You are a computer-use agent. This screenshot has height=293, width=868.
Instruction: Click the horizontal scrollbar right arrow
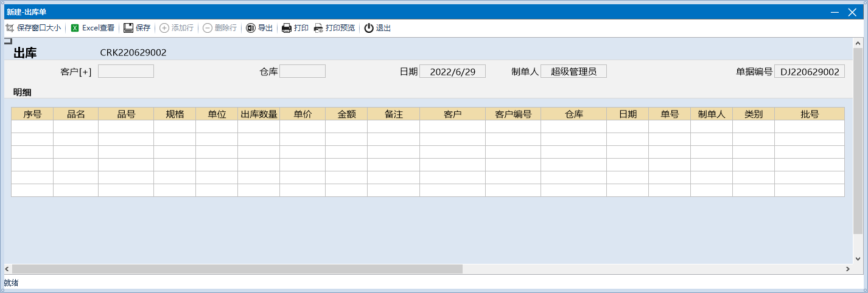click(x=847, y=269)
